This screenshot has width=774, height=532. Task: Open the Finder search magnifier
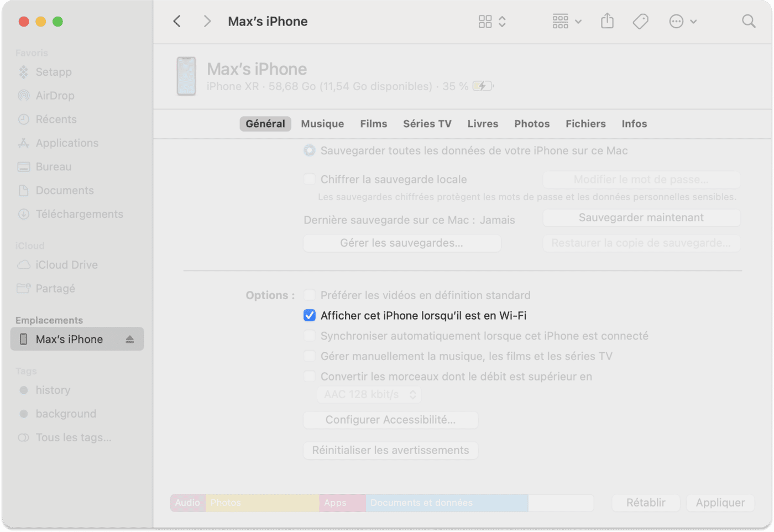click(x=749, y=22)
